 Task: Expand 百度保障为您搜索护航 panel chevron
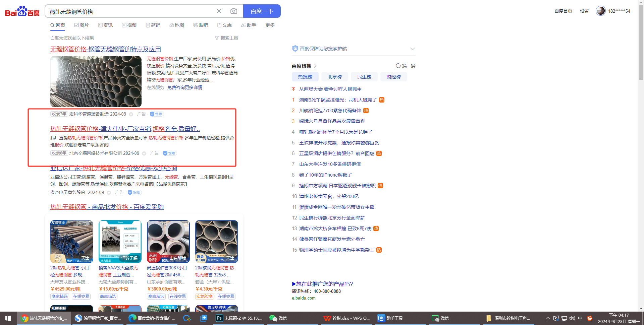[413, 49]
